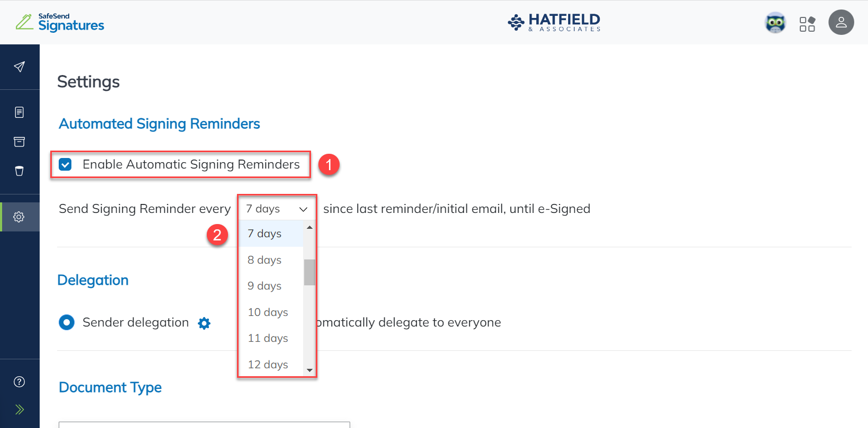This screenshot has width=868, height=428.
Task: Open the user profile icon top right
Action: point(841,22)
